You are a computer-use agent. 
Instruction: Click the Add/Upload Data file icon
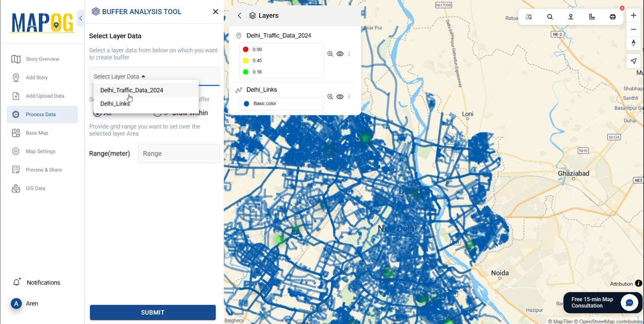tap(16, 96)
